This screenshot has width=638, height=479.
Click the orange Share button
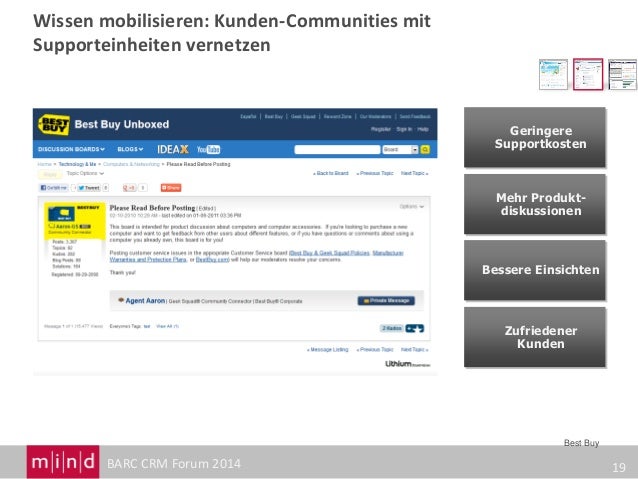coord(171,188)
